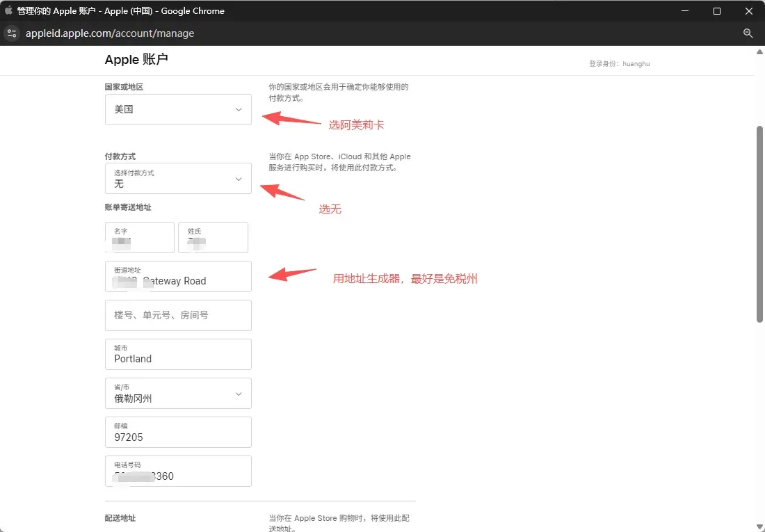Click the 配送地址 section label
765x532 pixels.
pyautogui.click(x=120, y=518)
